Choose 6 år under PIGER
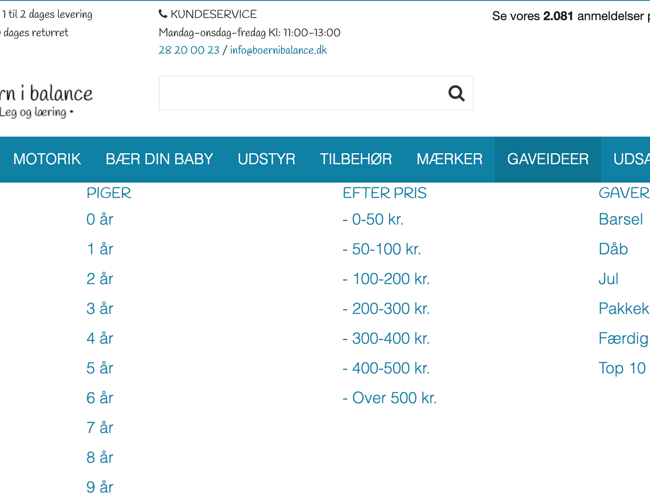 (x=99, y=398)
